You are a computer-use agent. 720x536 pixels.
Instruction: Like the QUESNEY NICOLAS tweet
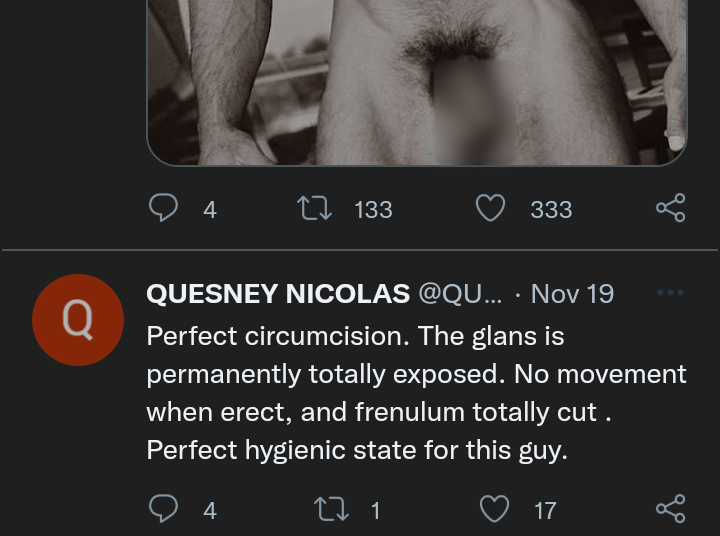495,510
